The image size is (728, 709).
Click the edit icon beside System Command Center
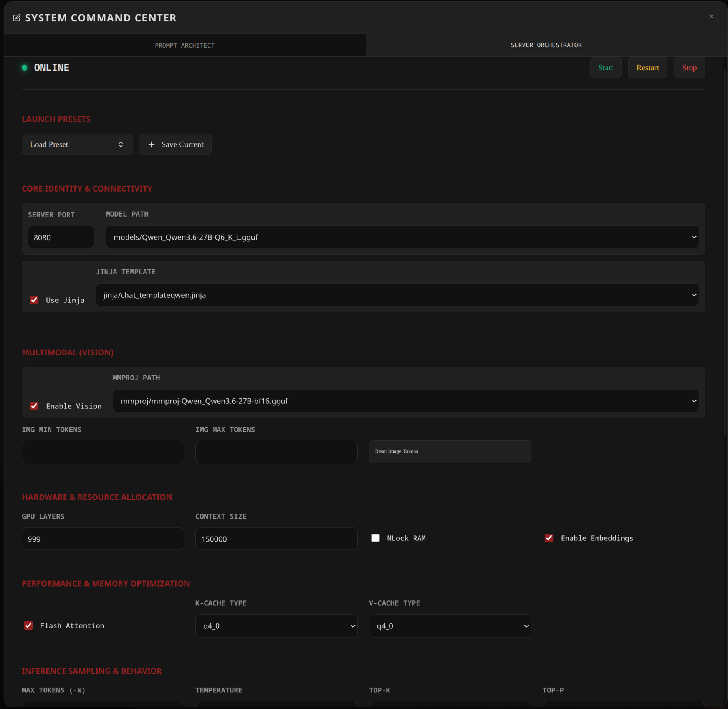(17, 18)
